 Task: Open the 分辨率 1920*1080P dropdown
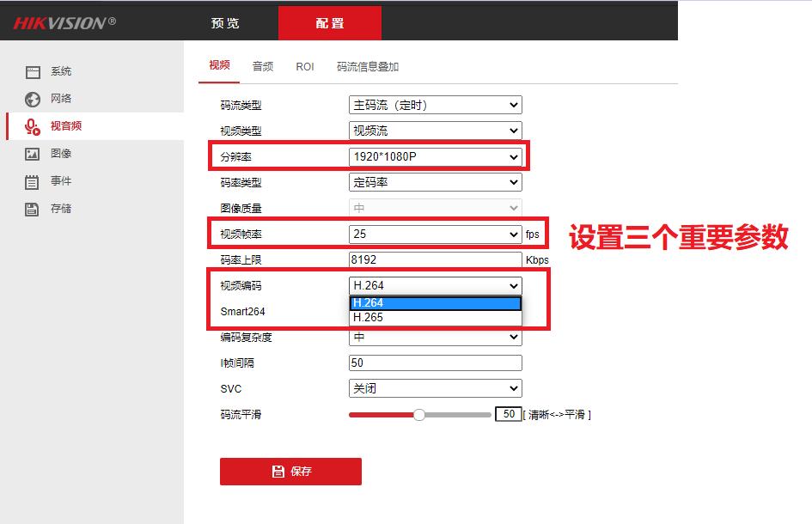tap(436, 156)
